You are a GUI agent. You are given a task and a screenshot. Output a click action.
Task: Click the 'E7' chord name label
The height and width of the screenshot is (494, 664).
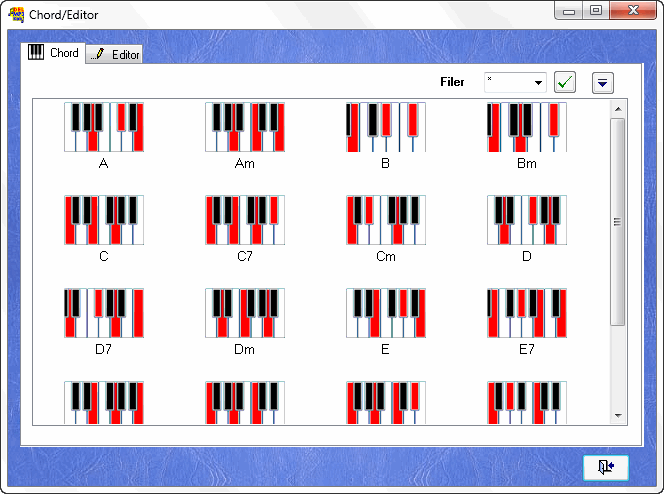[x=527, y=349]
